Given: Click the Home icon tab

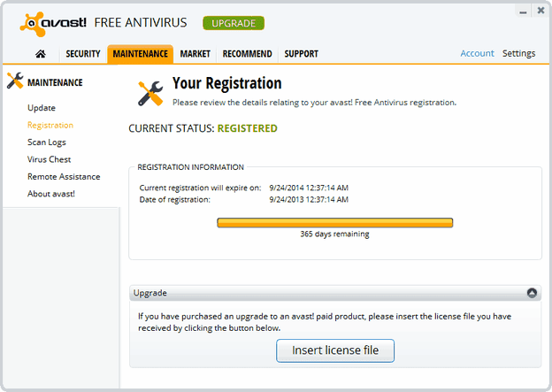Looking at the screenshot, I should coord(41,54).
